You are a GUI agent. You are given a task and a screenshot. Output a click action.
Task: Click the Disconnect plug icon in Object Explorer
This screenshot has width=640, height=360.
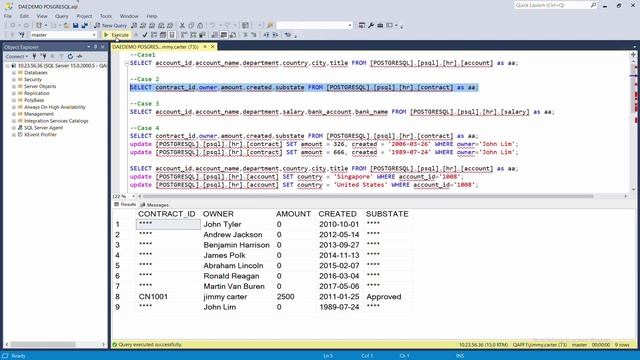point(43,56)
